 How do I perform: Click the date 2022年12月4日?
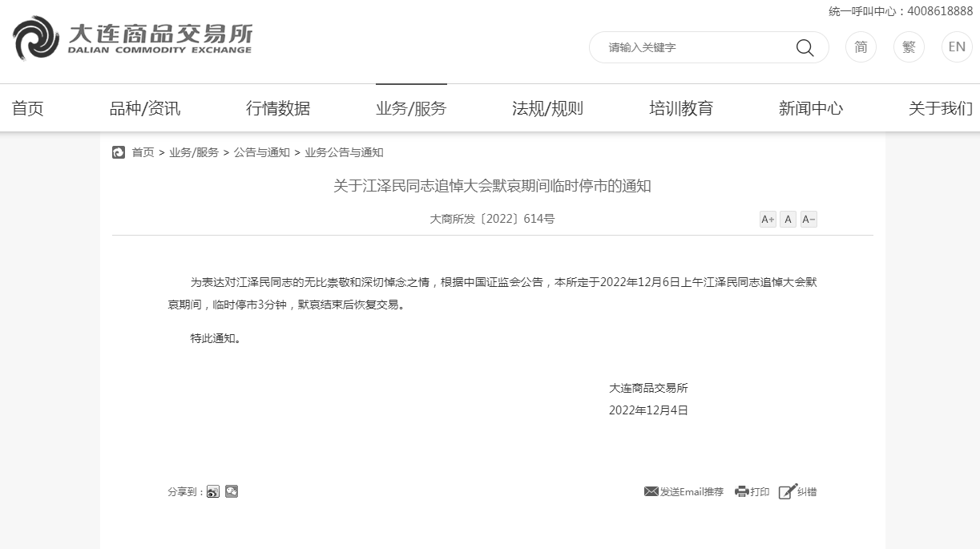pos(648,410)
